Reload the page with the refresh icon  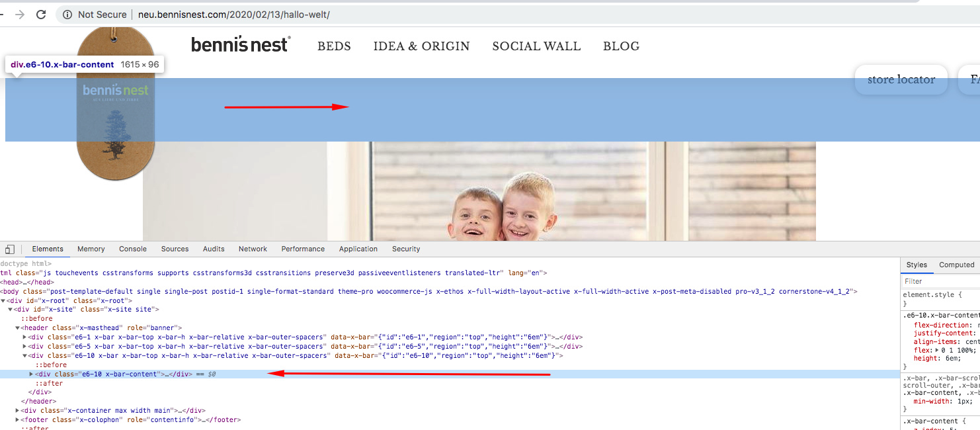pos(41,15)
